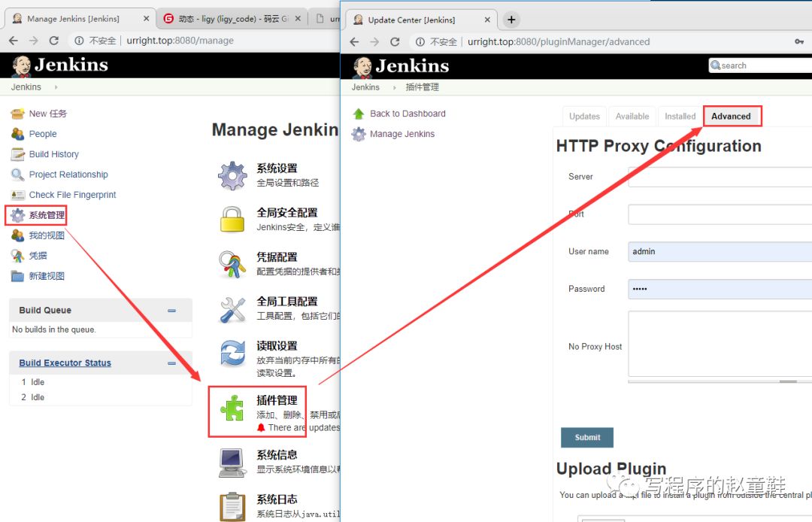Switch to the Installed tab

[680, 117]
